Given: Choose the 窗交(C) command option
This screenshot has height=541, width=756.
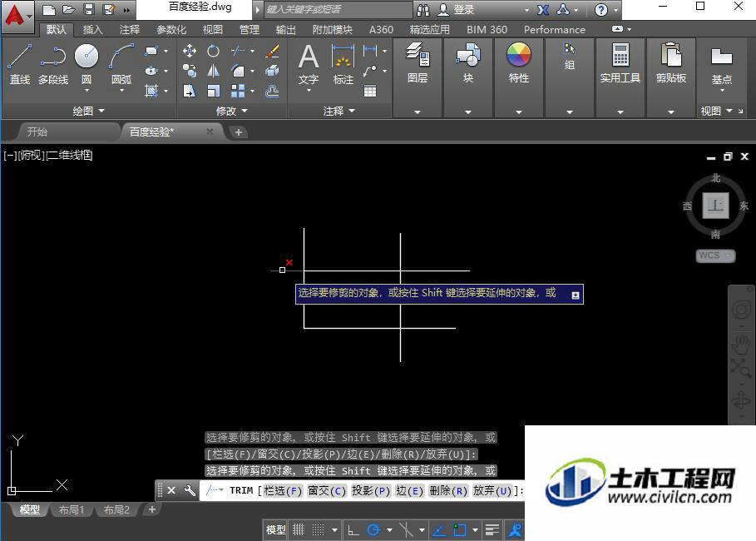Looking at the screenshot, I should coord(327,491).
